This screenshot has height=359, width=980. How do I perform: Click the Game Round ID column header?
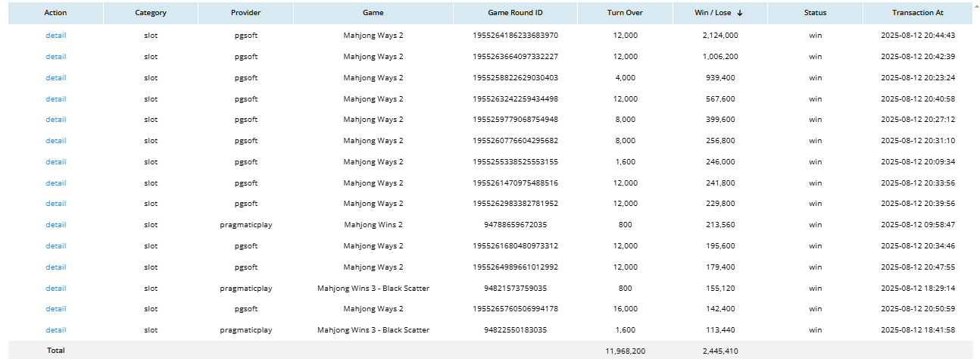point(515,13)
